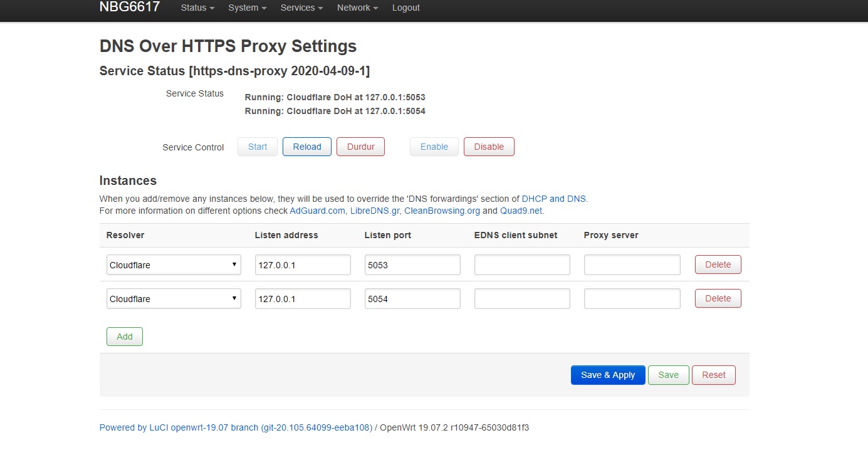Open the System menu
Viewport: 868px width, 450px height.
point(247,8)
